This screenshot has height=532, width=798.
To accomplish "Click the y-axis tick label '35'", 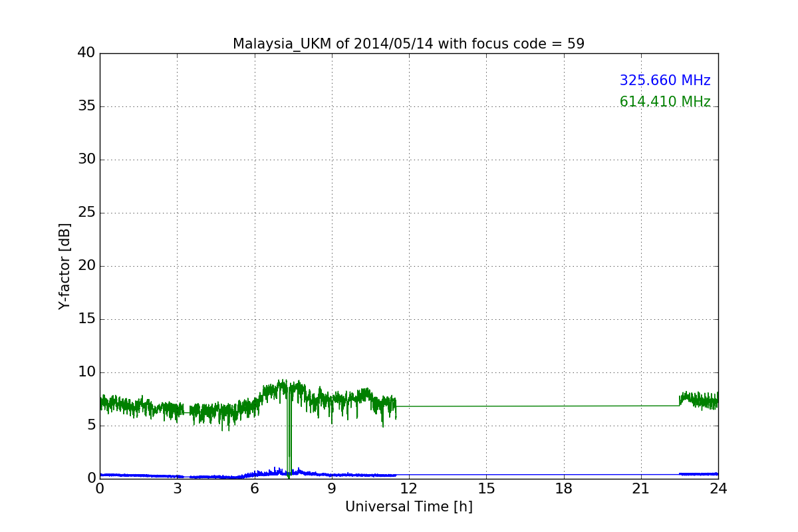I will point(86,106).
